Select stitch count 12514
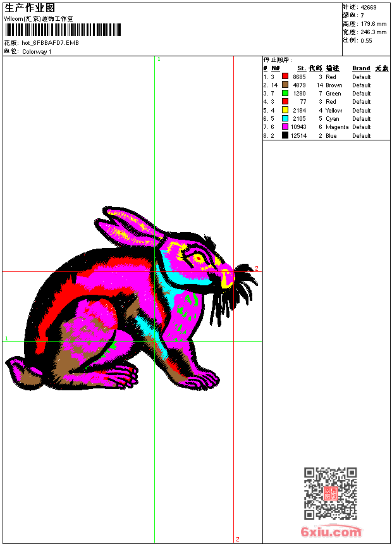The image size is (392, 544). point(298,136)
